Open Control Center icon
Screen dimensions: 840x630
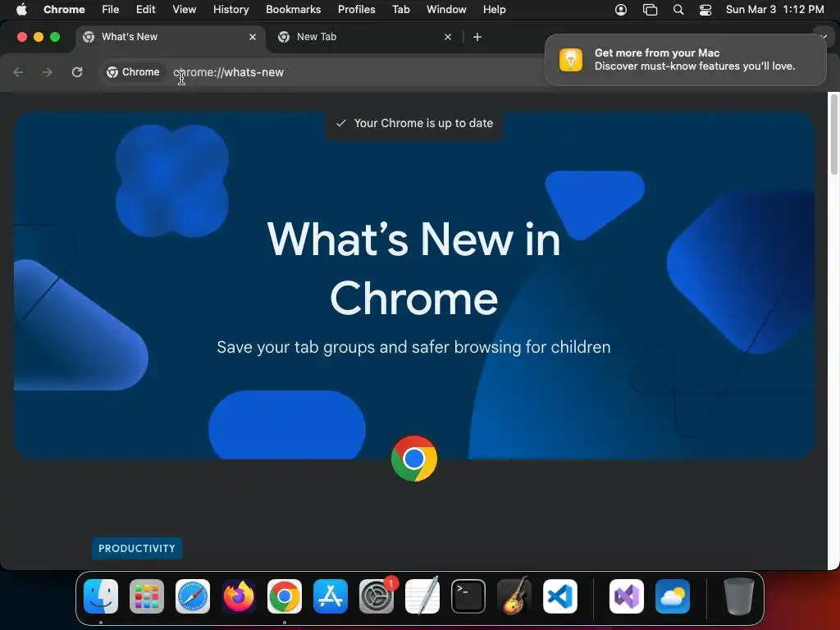click(705, 10)
